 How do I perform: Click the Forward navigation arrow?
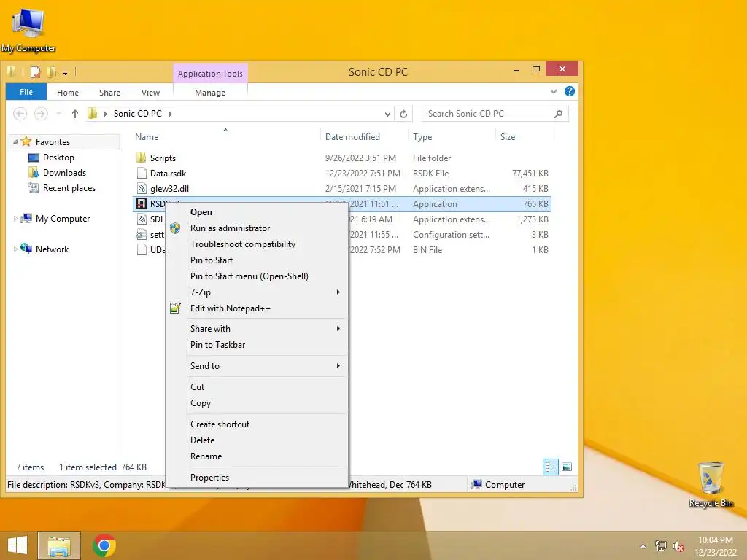pyautogui.click(x=41, y=113)
